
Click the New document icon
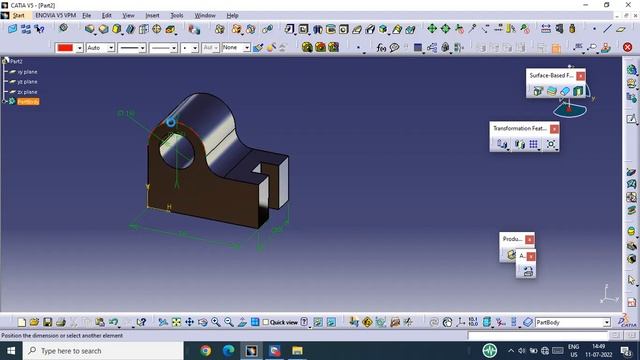click(21, 322)
